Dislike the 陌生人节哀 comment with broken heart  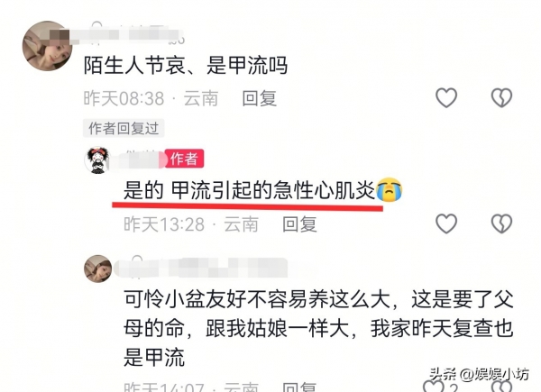(501, 98)
